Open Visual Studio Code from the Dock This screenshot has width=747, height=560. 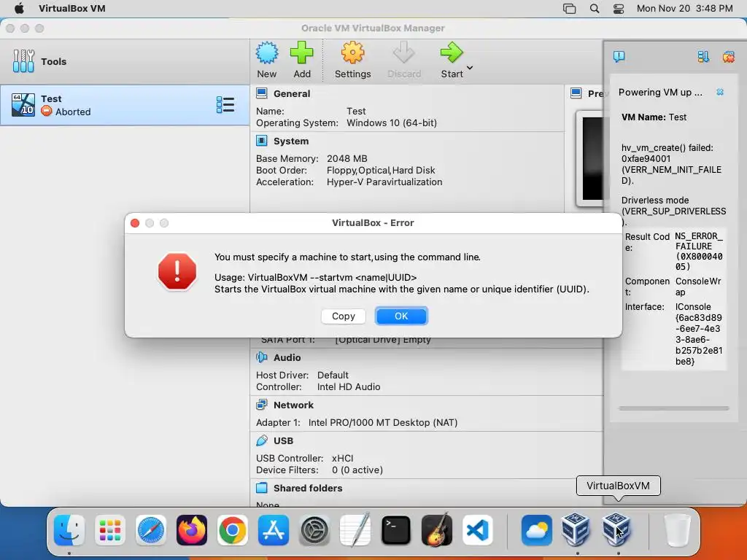click(x=478, y=530)
